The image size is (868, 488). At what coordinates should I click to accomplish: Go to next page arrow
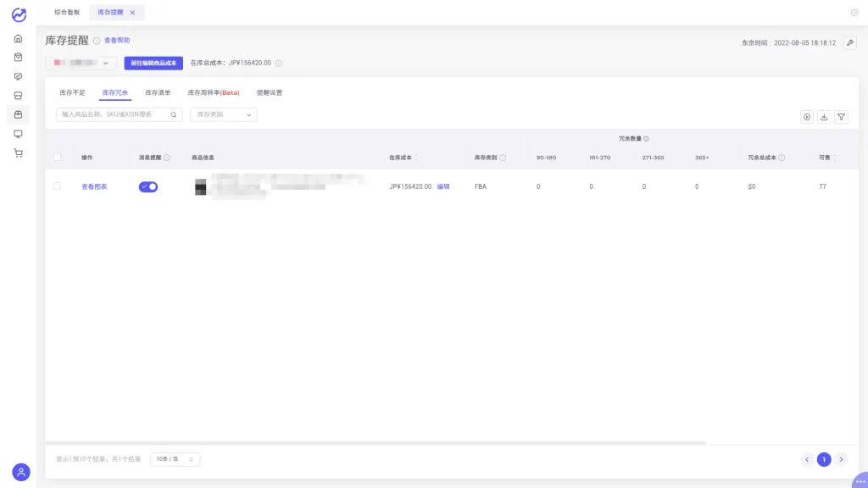click(841, 459)
